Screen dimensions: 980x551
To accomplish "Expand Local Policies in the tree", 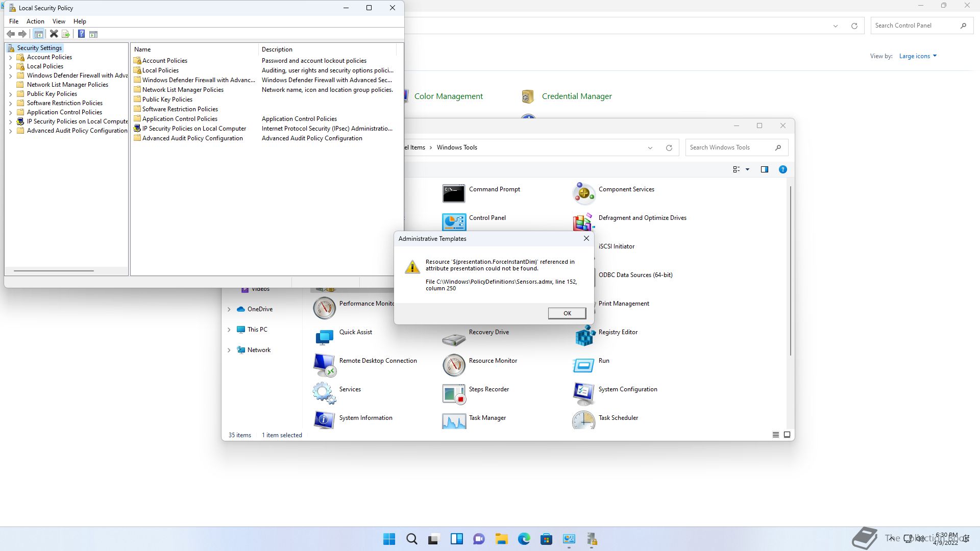I will click(x=10, y=66).
